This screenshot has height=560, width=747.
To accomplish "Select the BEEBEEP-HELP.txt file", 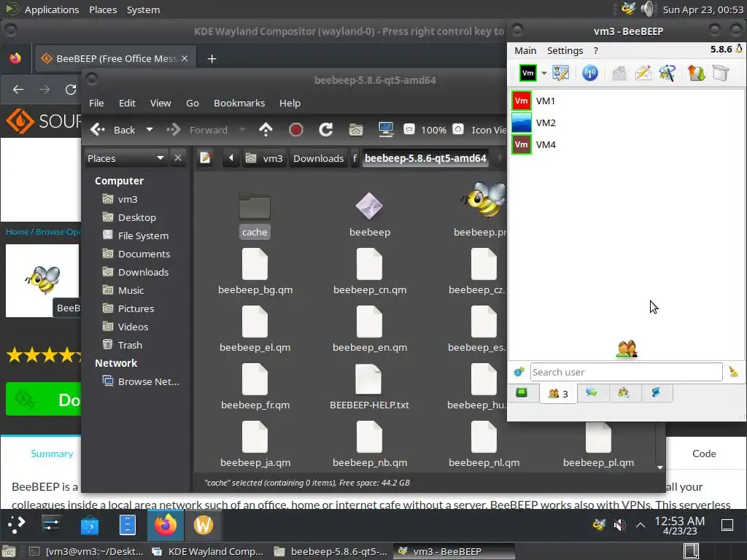I will (369, 387).
